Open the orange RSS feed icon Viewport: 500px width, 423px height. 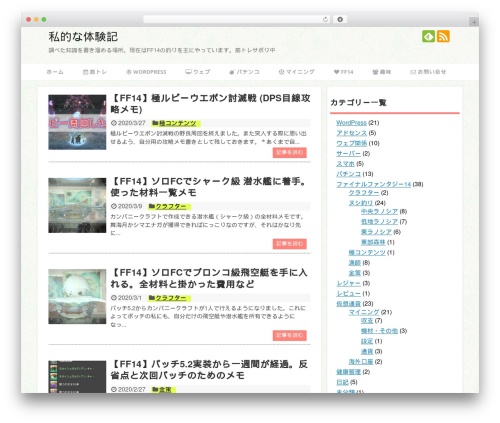(x=443, y=36)
